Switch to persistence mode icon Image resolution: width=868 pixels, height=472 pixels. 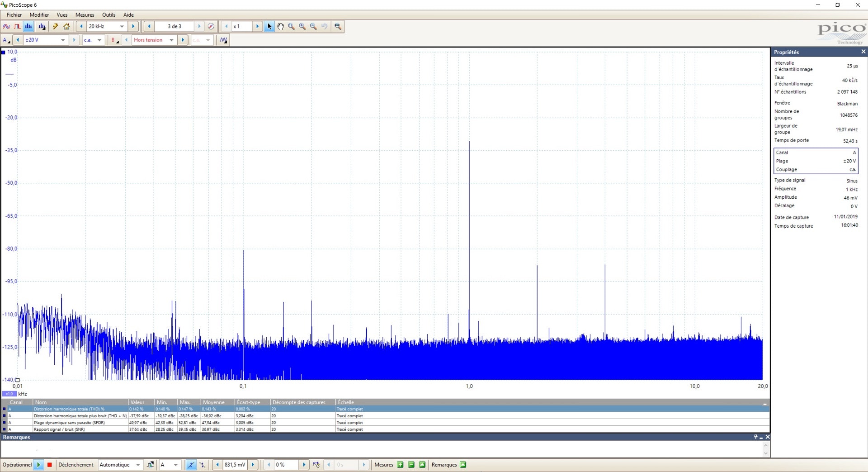tap(17, 26)
